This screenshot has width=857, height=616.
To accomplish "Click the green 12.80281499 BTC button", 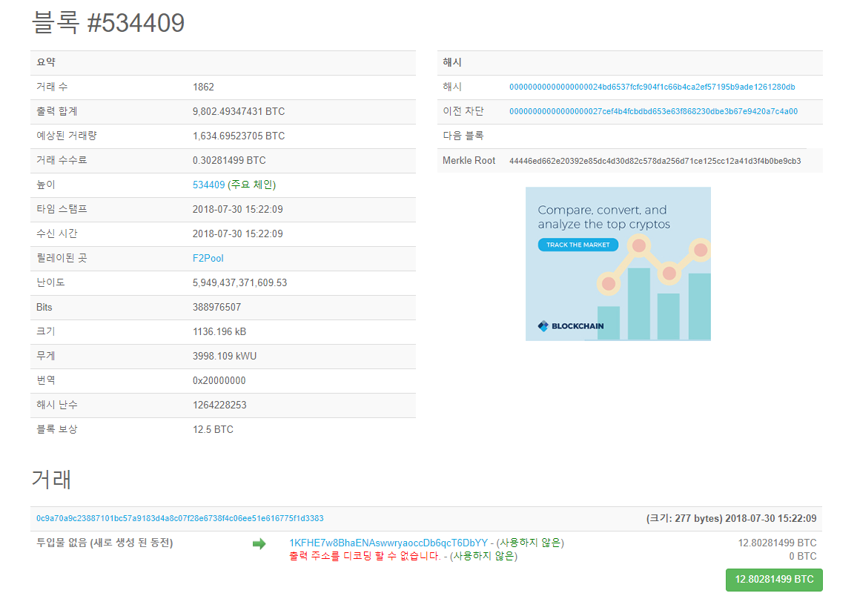I will pyautogui.click(x=774, y=580).
